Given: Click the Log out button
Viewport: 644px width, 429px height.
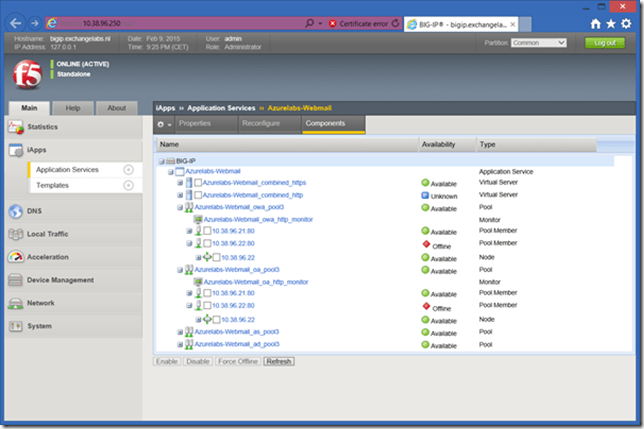Looking at the screenshot, I should 605,43.
